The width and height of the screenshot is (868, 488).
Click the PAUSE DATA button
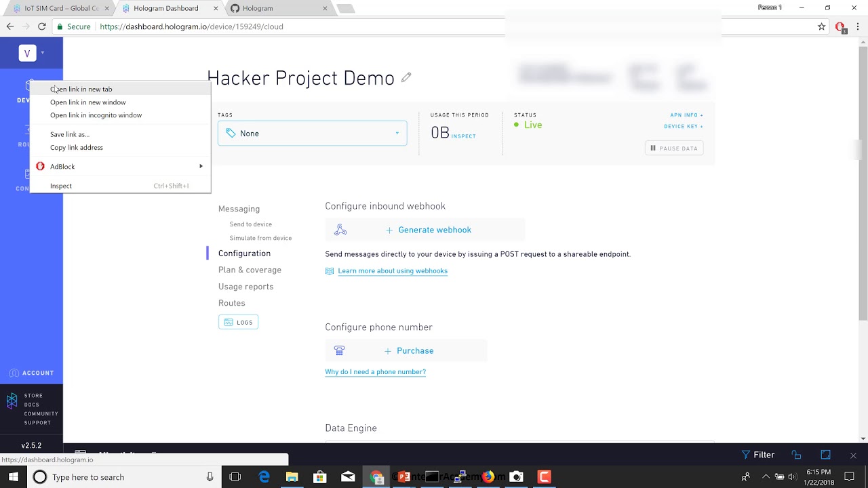[674, 148]
